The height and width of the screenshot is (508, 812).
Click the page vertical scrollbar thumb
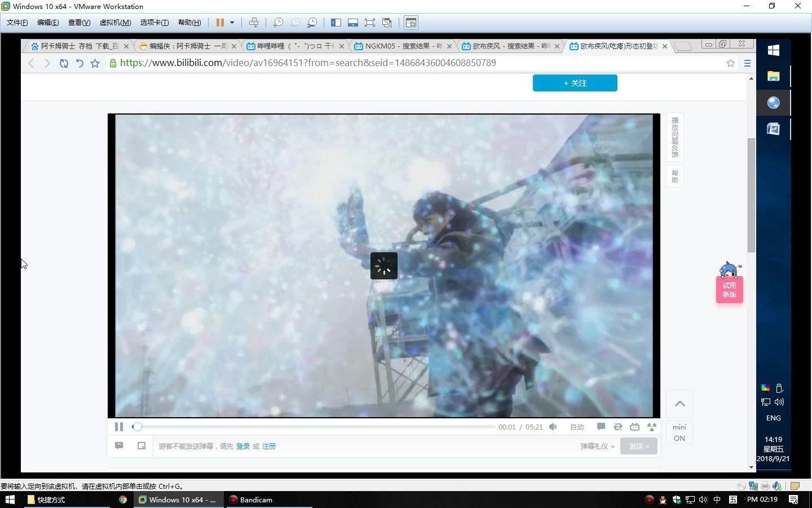751,195
